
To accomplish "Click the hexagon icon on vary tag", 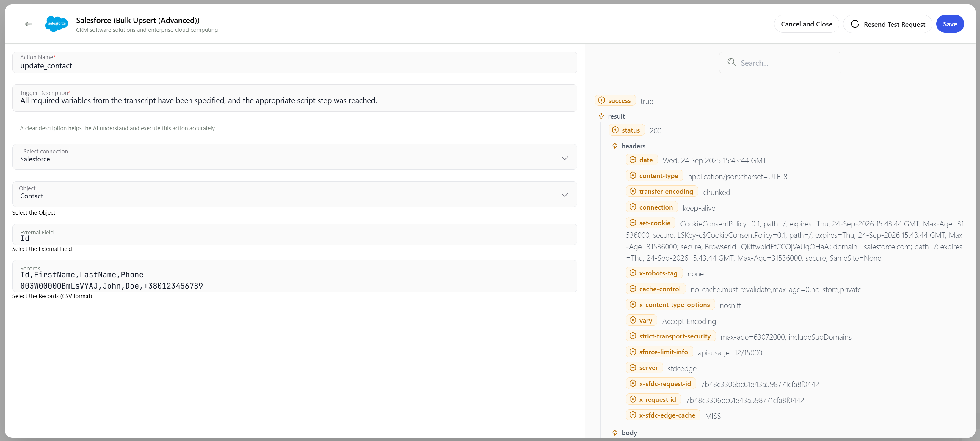I will point(633,320).
